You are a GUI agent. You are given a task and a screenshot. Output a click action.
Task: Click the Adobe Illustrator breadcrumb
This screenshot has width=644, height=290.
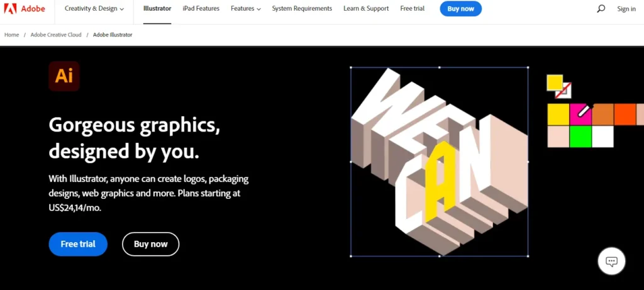click(113, 35)
